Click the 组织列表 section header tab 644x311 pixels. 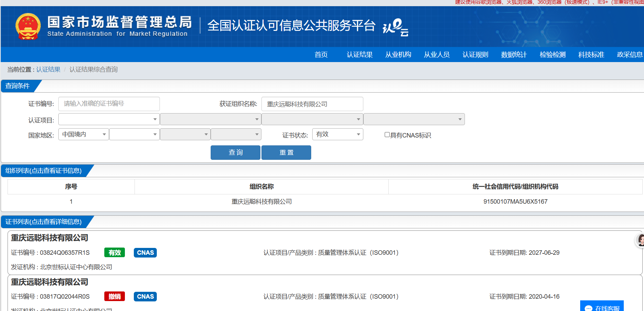47,171
